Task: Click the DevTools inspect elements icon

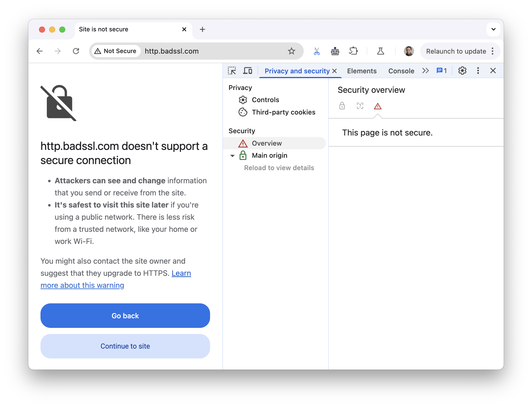Action: click(x=232, y=70)
